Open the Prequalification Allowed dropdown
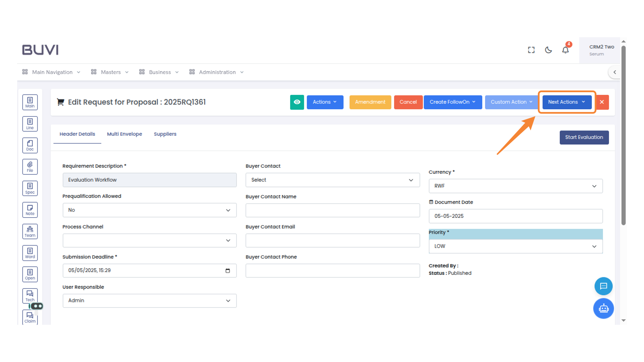This screenshot has height=362, width=644. [149, 210]
